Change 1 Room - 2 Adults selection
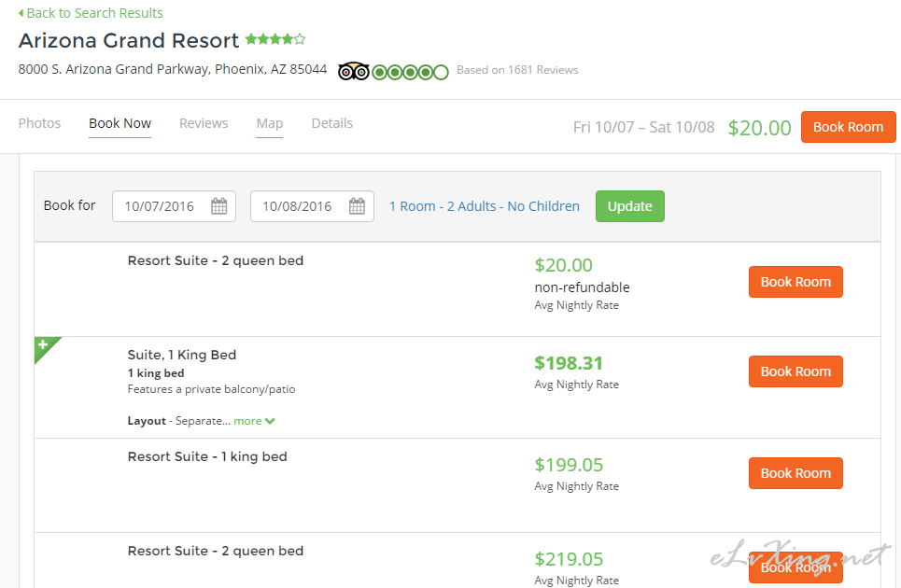Viewport: 901px width, 588px height. tap(485, 206)
